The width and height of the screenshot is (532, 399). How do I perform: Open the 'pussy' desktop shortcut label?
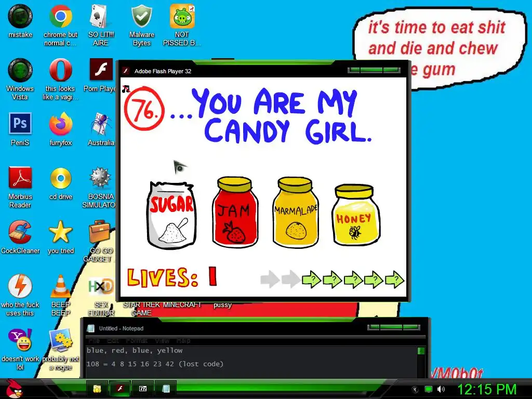pyautogui.click(x=222, y=304)
